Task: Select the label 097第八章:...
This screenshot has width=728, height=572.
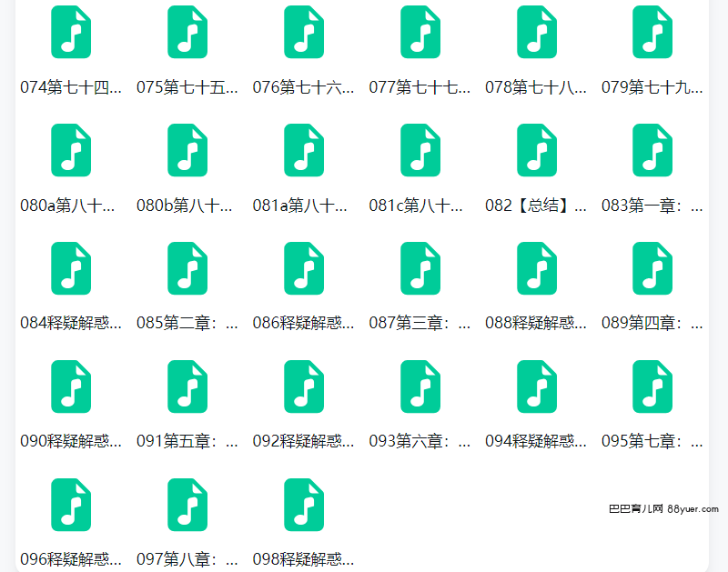Action: [x=187, y=559]
